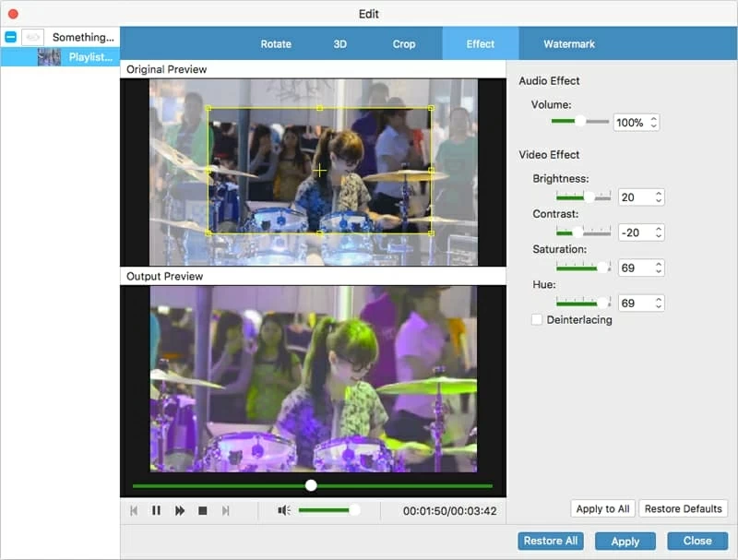738x560 pixels.
Task: Skip to previous frame button
Action: coord(134,510)
